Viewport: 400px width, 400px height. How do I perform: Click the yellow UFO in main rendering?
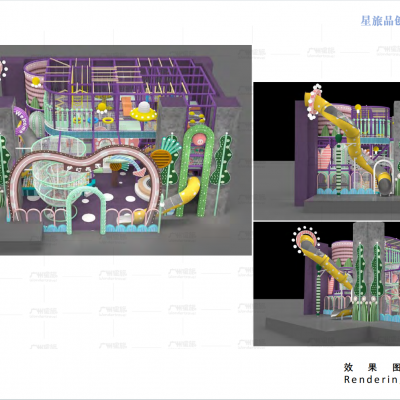[x=143, y=112]
